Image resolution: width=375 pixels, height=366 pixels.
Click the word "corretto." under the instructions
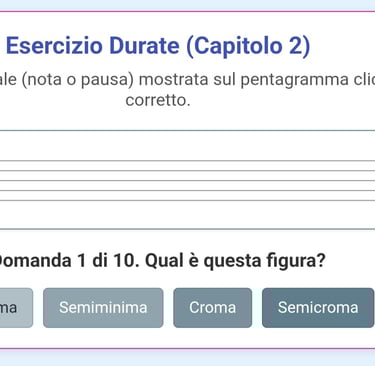(x=158, y=100)
